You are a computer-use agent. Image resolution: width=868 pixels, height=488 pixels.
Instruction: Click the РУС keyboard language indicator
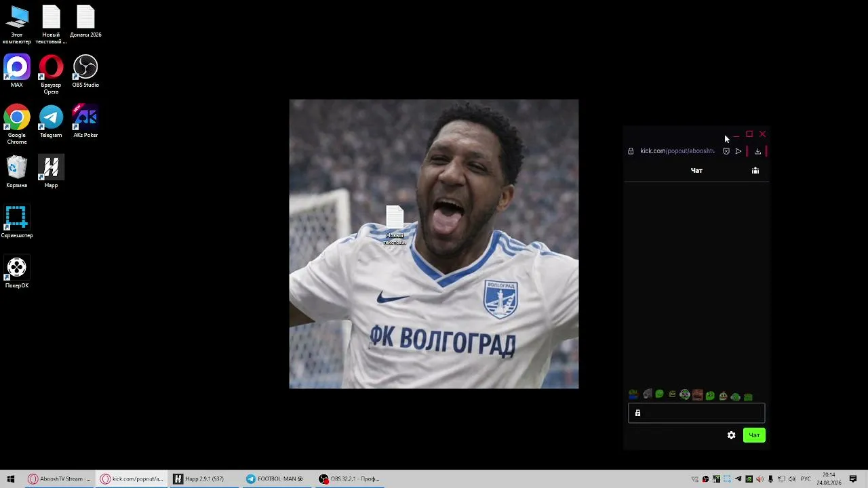806,479
